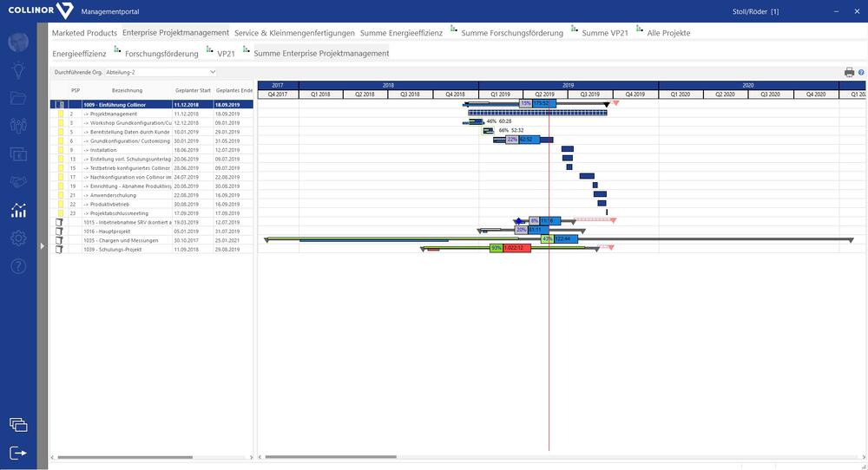
Task: Expand the sidebar using the small arrow handle
Action: point(42,246)
